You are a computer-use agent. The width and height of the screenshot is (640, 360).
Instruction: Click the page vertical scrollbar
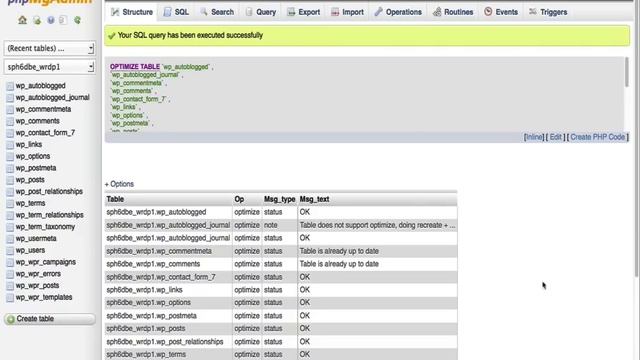click(x=637, y=139)
